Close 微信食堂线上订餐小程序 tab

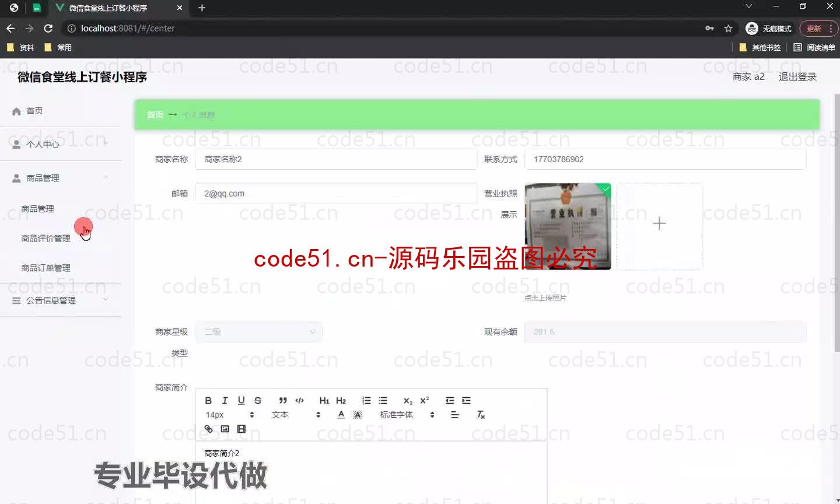[180, 8]
